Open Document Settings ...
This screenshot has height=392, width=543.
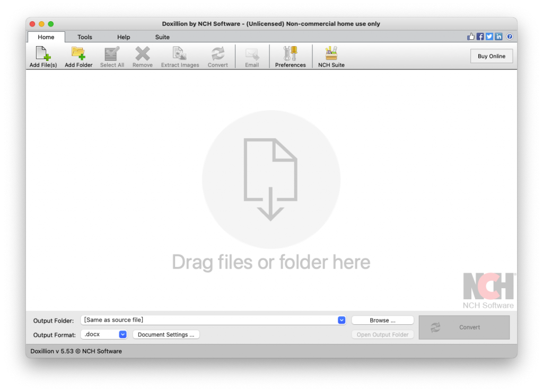coord(166,335)
